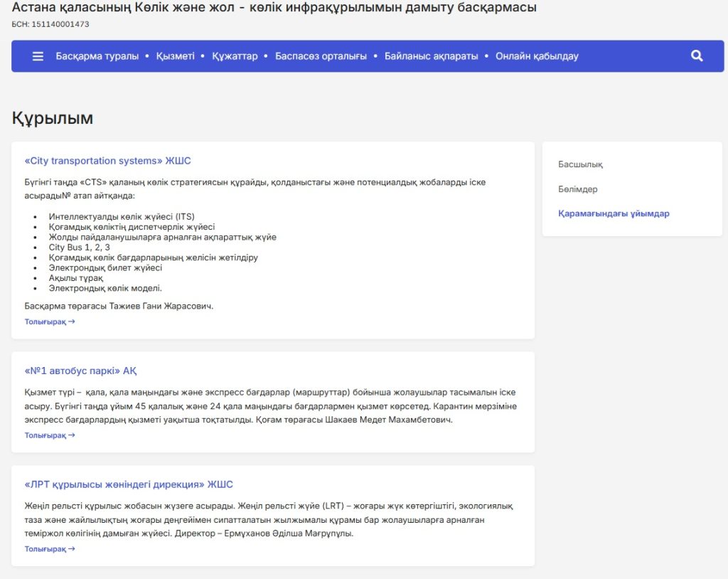728x579 pixels.
Task: Select Басшылық in the sidebar
Action: 580,164
